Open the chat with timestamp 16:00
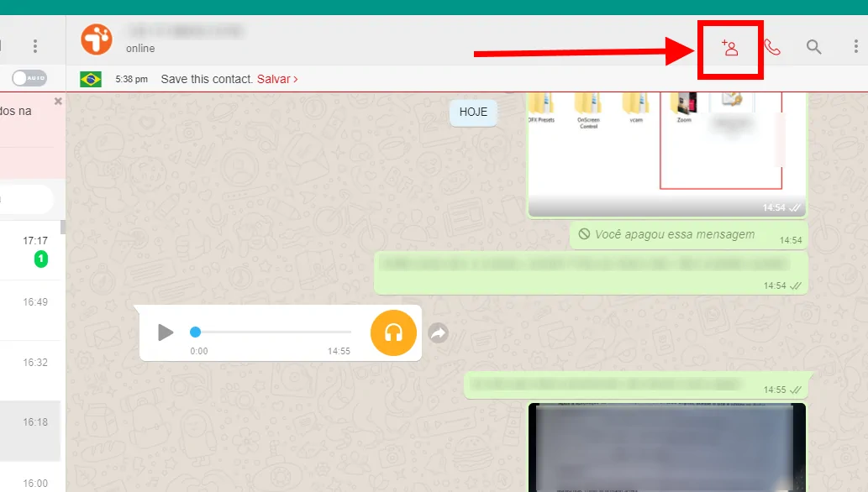Viewport: 868px width, 492px height. click(x=30, y=477)
